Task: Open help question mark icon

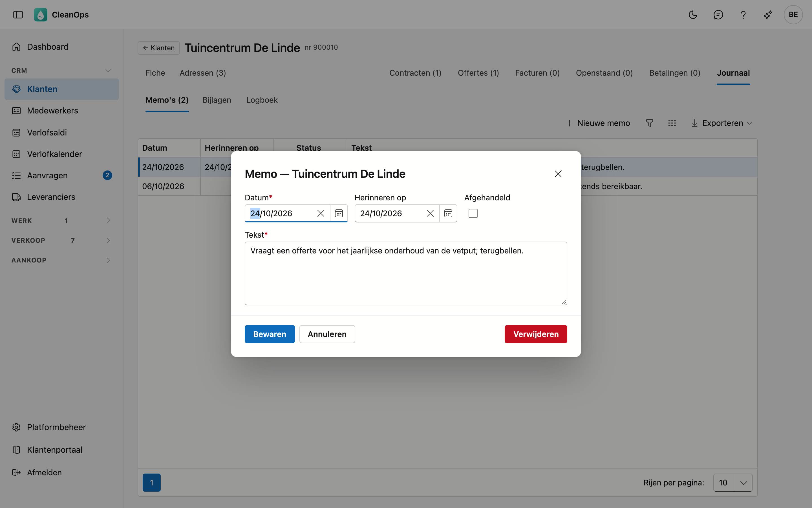Action: (x=743, y=14)
